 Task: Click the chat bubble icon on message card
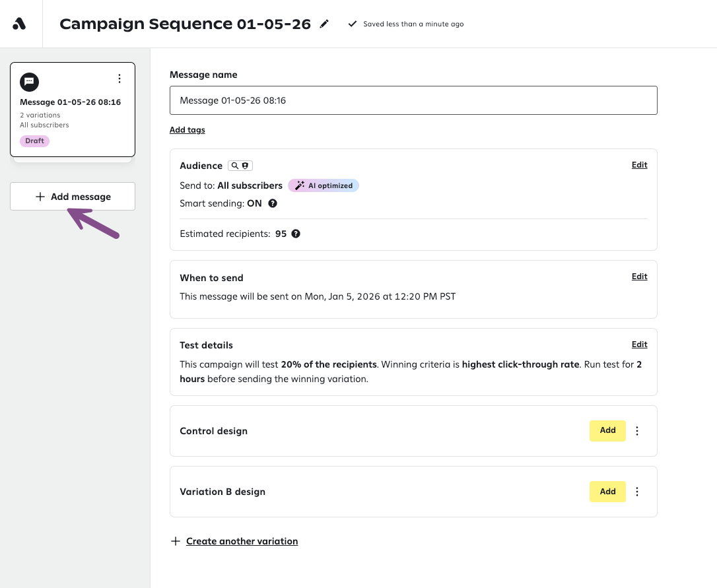pos(29,82)
